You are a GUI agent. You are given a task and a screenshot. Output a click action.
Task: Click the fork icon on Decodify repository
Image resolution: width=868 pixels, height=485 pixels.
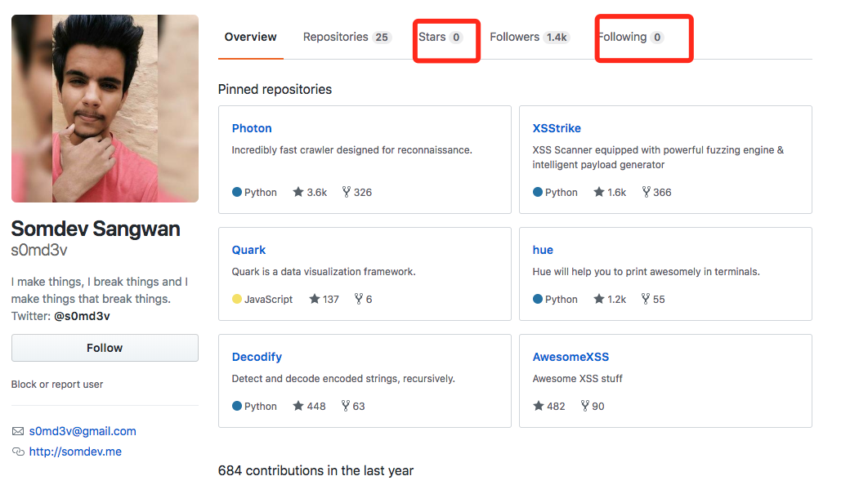pos(346,406)
